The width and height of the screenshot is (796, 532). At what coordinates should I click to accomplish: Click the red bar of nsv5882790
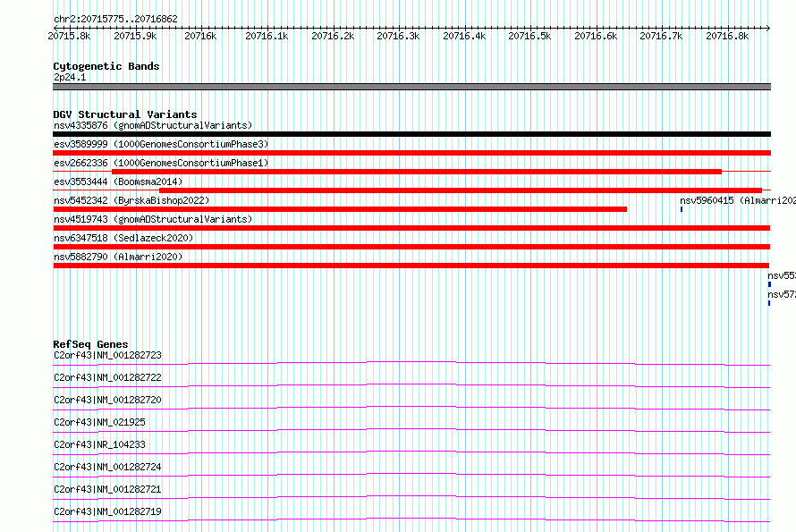(x=411, y=266)
